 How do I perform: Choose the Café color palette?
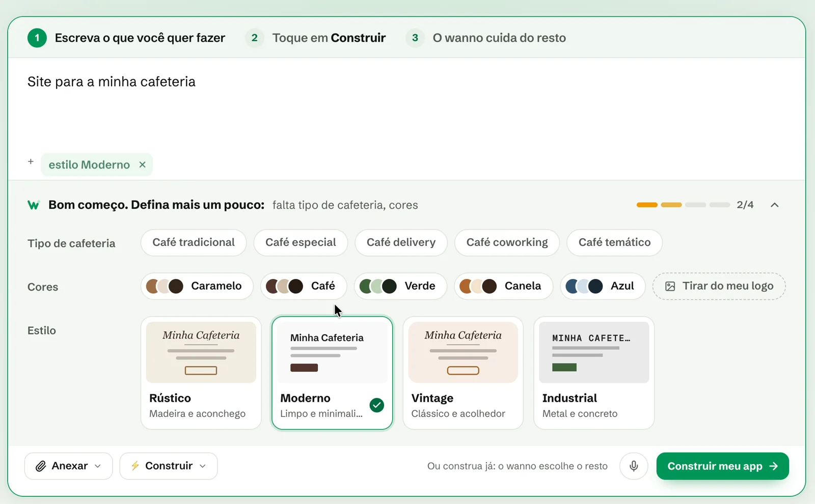pos(304,286)
